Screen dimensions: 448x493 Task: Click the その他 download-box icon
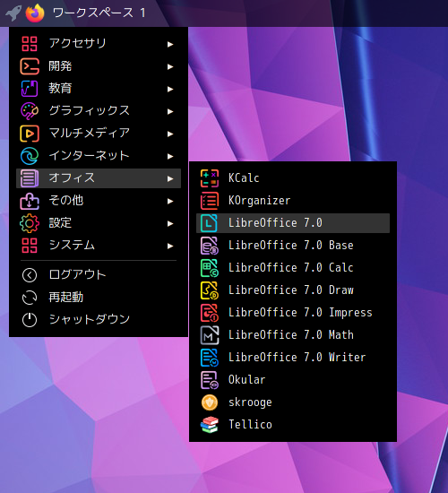(30, 201)
